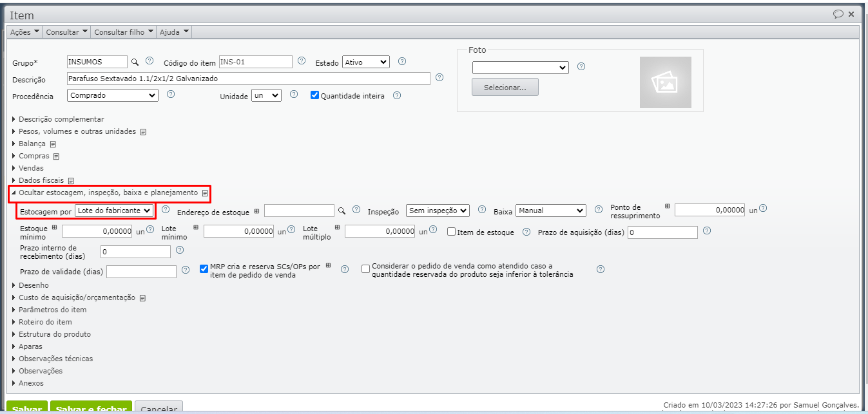Open the Inspeção dropdown showing Sem inspeção
Viewport: 868px width, 414px height.
[x=438, y=211]
